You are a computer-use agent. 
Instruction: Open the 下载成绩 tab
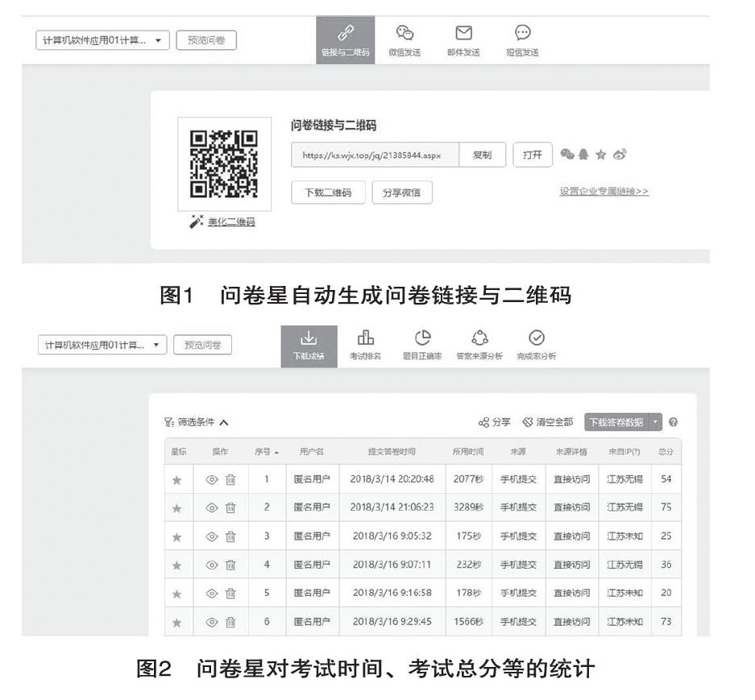[x=309, y=346]
